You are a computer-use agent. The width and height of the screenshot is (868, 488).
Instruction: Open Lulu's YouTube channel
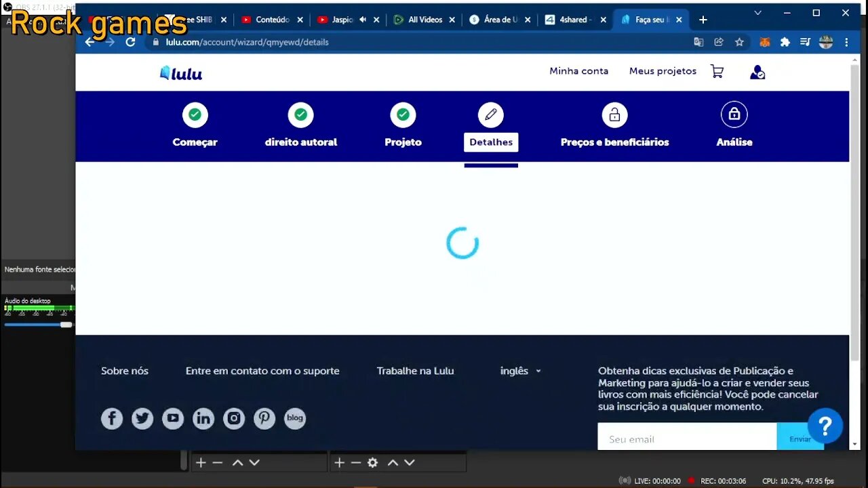click(173, 418)
